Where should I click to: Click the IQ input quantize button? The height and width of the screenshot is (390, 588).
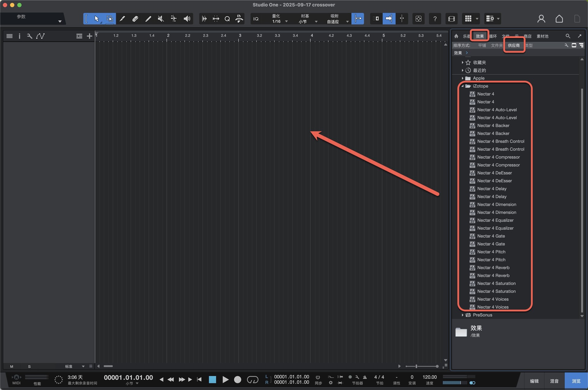[x=256, y=19]
